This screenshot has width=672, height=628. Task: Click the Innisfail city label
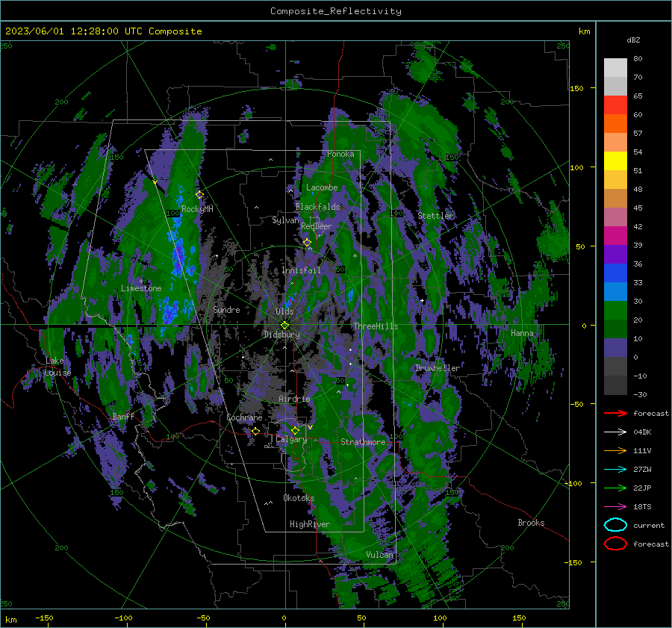tap(301, 270)
